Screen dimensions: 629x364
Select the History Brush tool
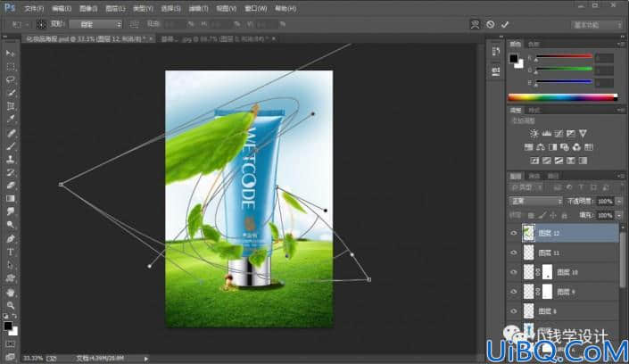click(x=11, y=172)
